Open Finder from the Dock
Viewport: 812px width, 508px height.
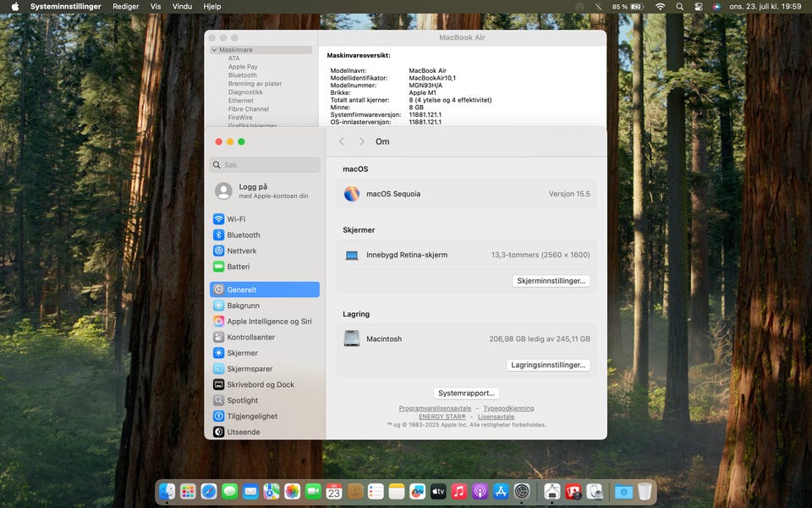[x=167, y=491]
